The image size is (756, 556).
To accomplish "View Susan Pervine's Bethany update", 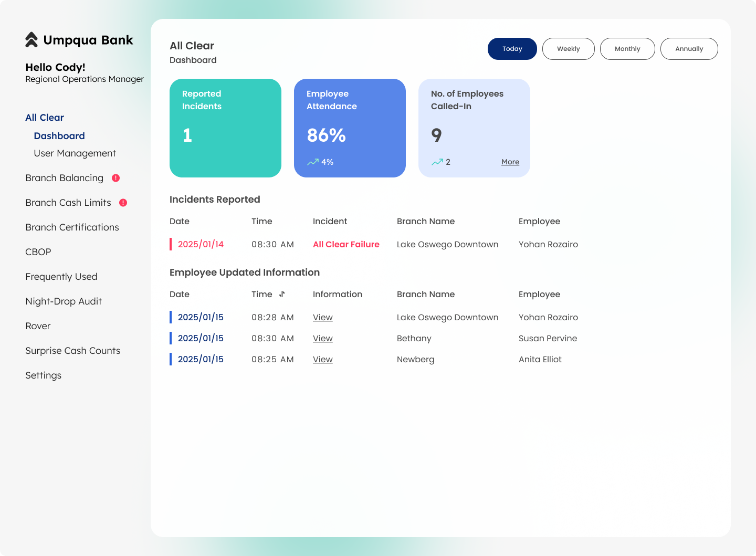I will [322, 338].
